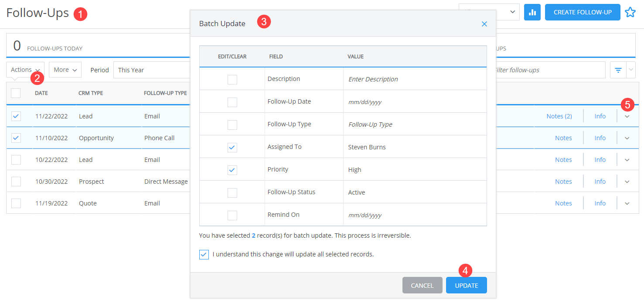644x303 pixels.
Task: Open the Actions dropdown
Action: pos(25,70)
